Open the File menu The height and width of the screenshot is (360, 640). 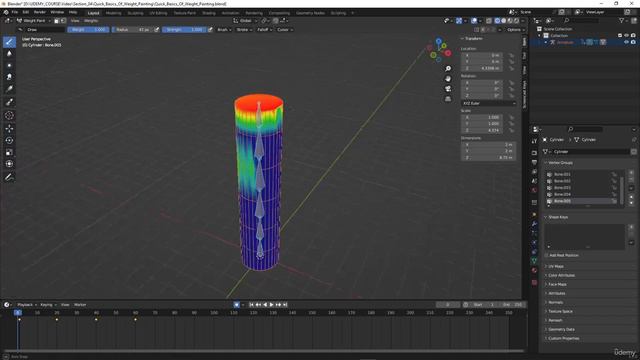15,12
